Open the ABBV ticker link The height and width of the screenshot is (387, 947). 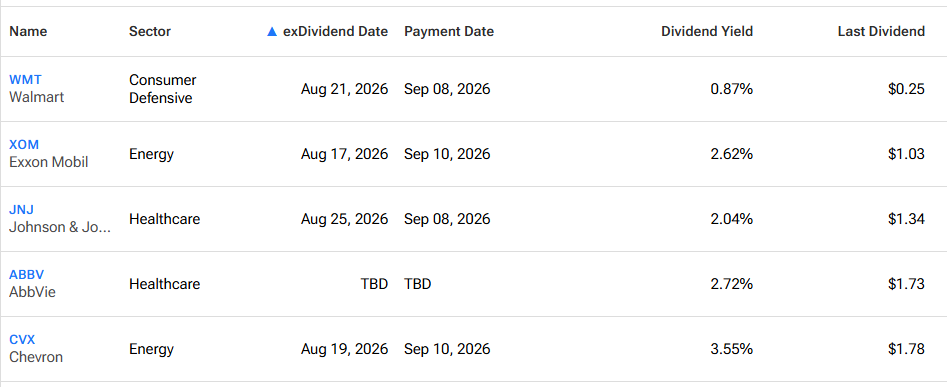[27, 275]
